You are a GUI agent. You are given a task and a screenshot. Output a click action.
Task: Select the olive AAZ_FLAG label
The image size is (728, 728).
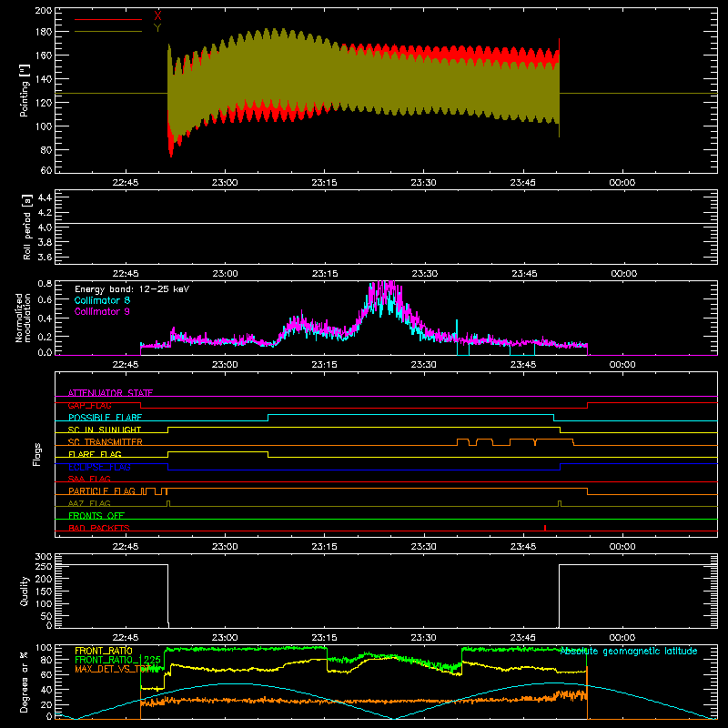coord(89,503)
